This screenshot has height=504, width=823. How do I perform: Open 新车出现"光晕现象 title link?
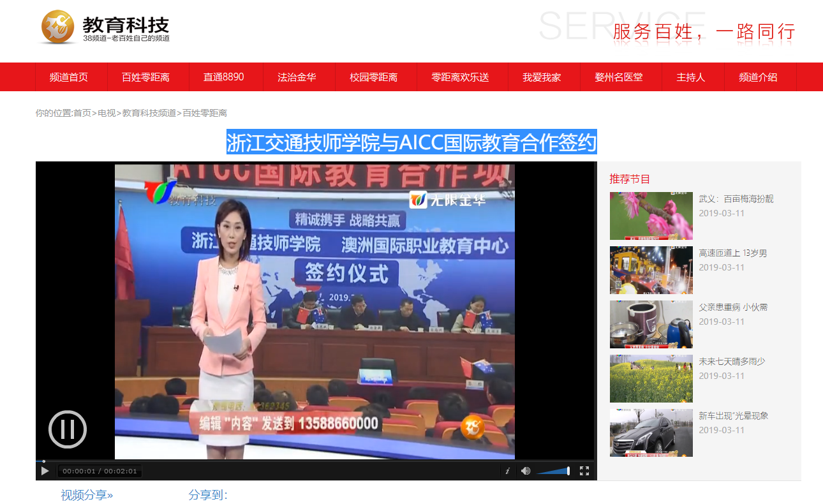733,416
